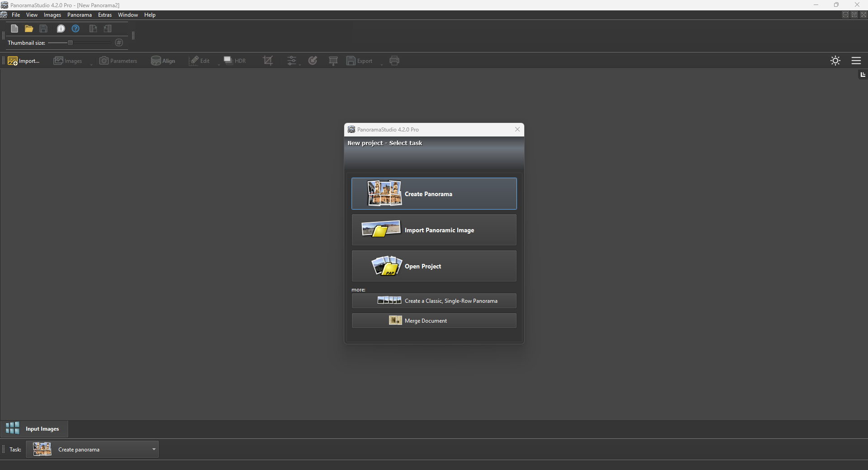Click the Print icon in toolbar
Screen dimensions: 868x470
point(394,61)
